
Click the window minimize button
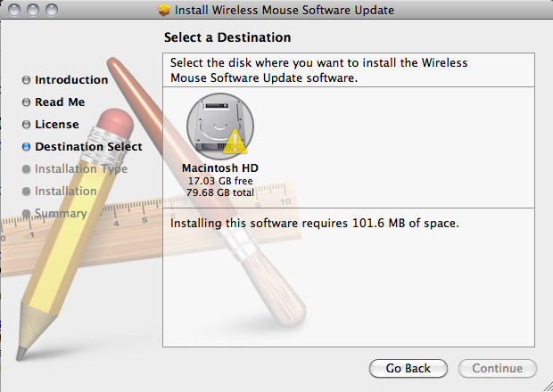(33, 10)
